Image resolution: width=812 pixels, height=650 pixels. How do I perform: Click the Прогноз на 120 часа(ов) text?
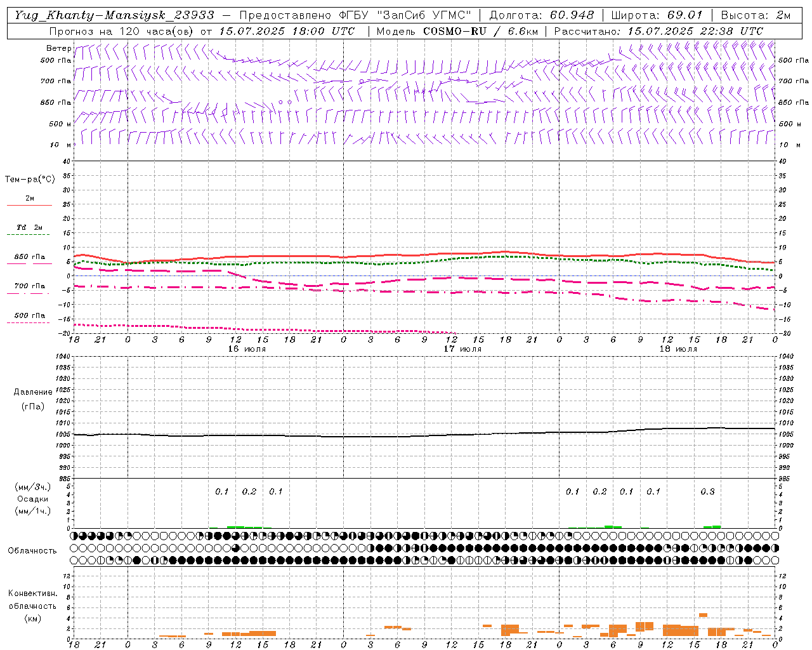click(x=123, y=31)
